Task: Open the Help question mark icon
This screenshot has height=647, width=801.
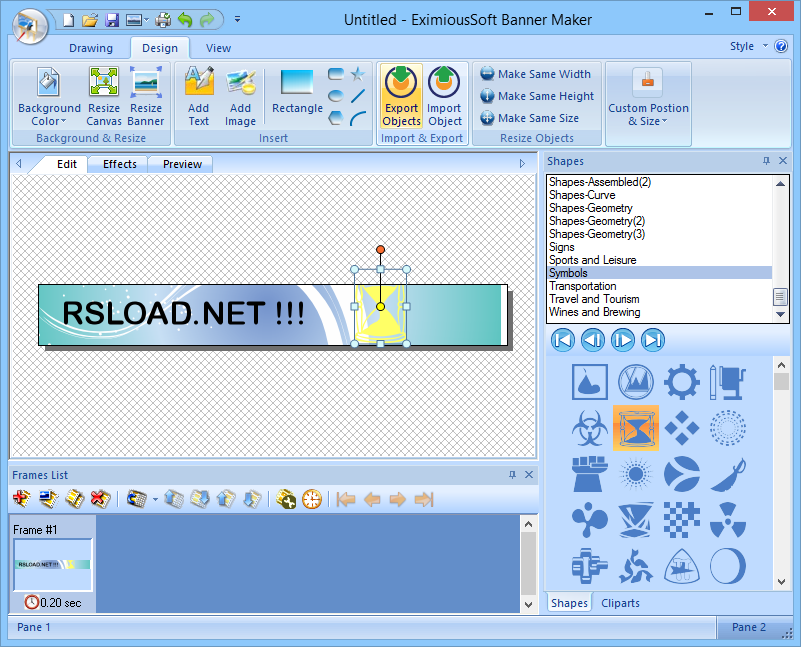Action: point(781,46)
